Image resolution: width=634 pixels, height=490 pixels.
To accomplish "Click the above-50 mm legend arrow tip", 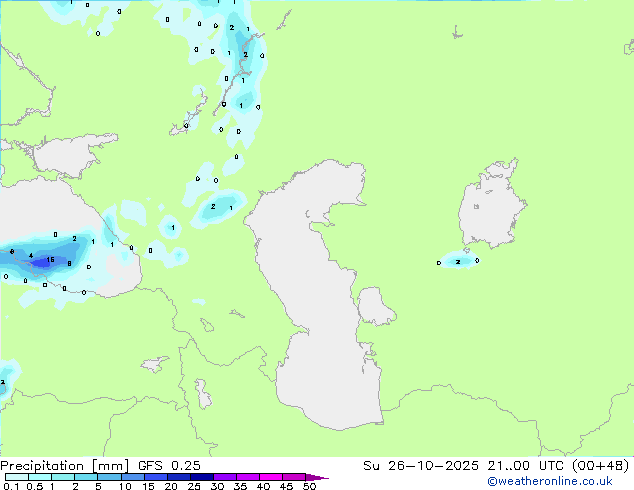I will 317,477.
